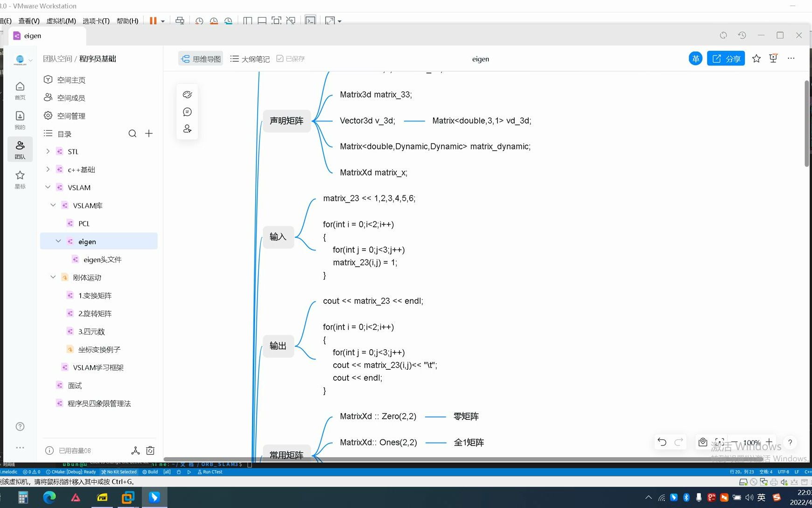Open the VMware 虚拟机(M) menu
Screen dimensions: 812x508
(61, 21)
